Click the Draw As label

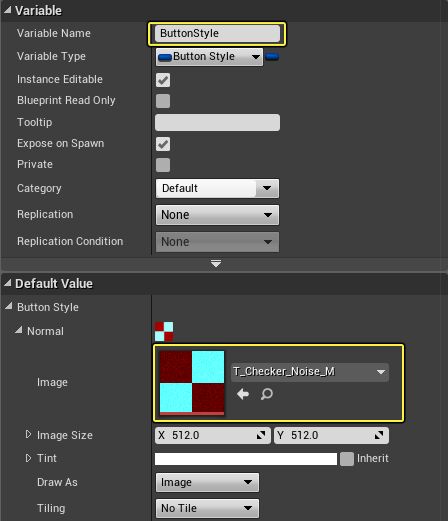click(x=57, y=482)
